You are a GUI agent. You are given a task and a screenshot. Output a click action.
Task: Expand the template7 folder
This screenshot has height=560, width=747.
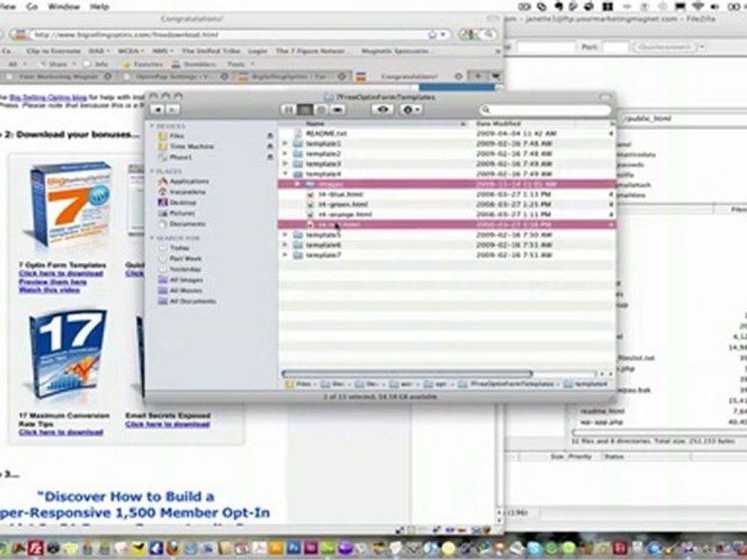pos(286,255)
